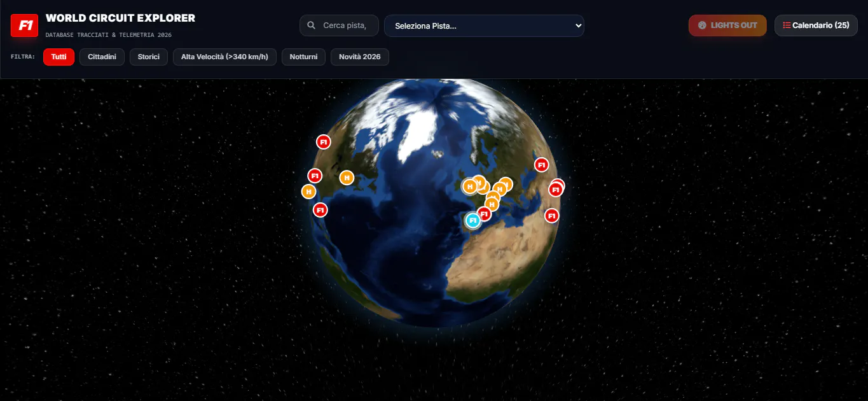The width and height of the screenshot is (868, 401).
Task: Select orange H marker on US west coast
Action: click(308, 191)
